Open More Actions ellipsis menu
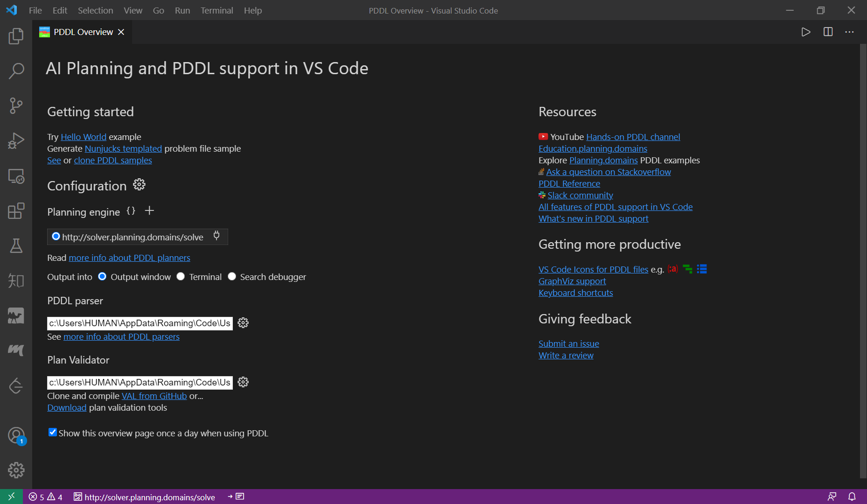This screenshot has width=867, height=504. coord(849,32)
